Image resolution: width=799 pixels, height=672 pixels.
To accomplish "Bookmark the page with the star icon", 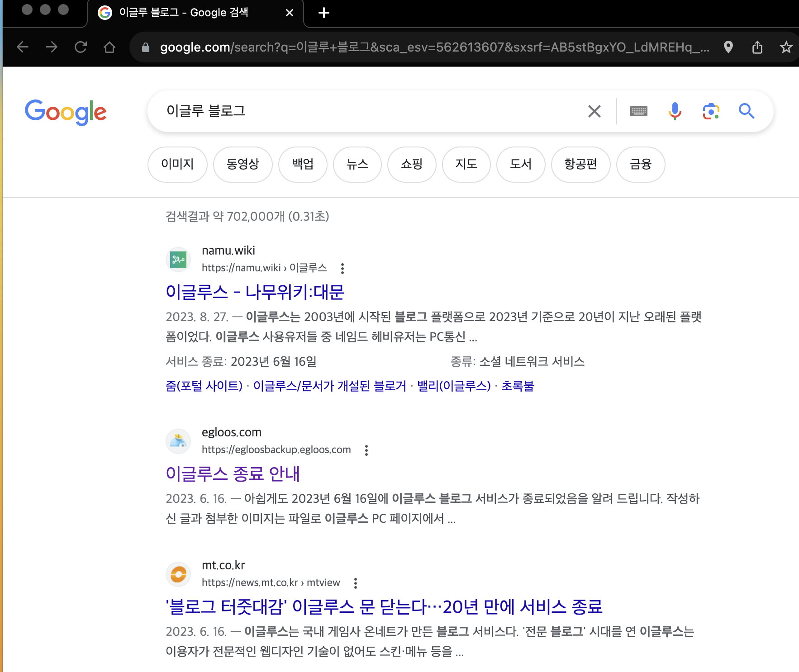I will click(786, 47).
